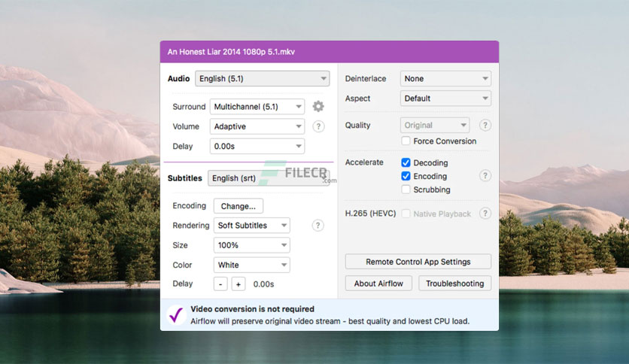
Task: Expand the Surround Multichannel dropdown
Action: pos(257,107)
